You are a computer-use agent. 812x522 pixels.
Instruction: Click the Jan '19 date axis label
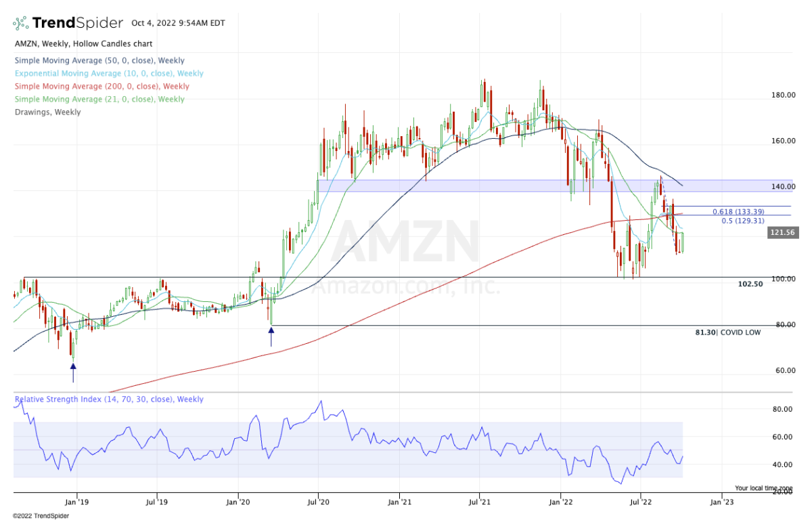click(76, 502)
